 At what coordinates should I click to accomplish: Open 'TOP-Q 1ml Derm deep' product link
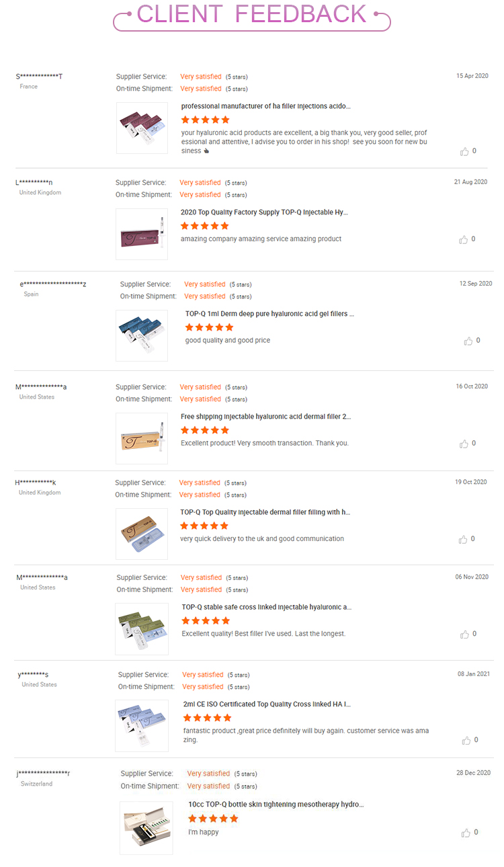click(269, 314)
